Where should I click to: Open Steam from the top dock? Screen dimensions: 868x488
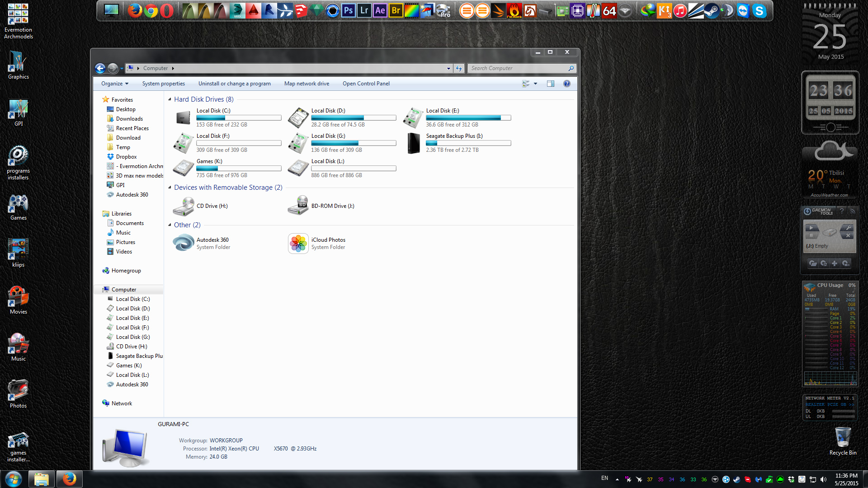point(712,10)
